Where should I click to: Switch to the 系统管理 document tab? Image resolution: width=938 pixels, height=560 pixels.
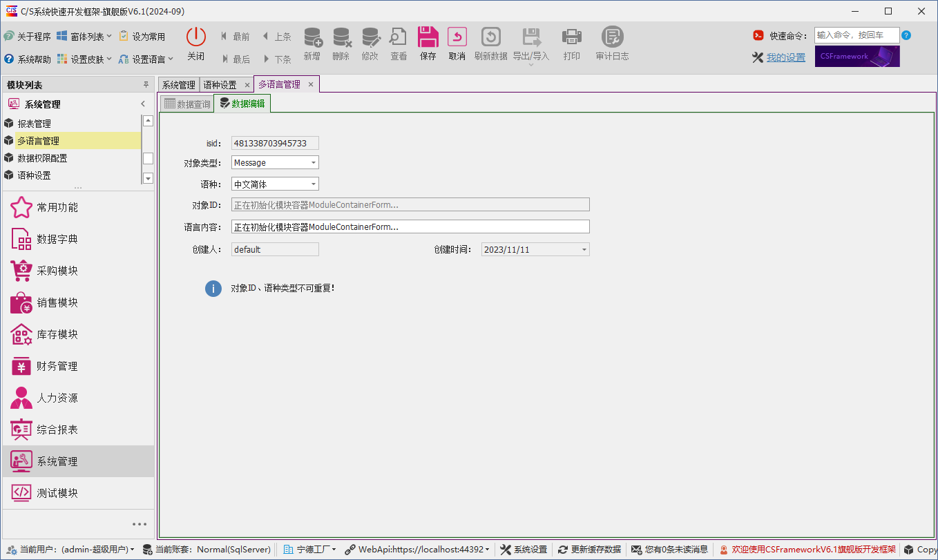pos(178,85)
